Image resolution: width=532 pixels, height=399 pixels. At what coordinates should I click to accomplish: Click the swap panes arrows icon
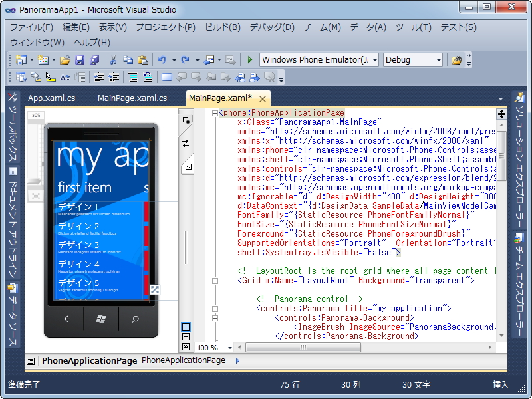186,142
